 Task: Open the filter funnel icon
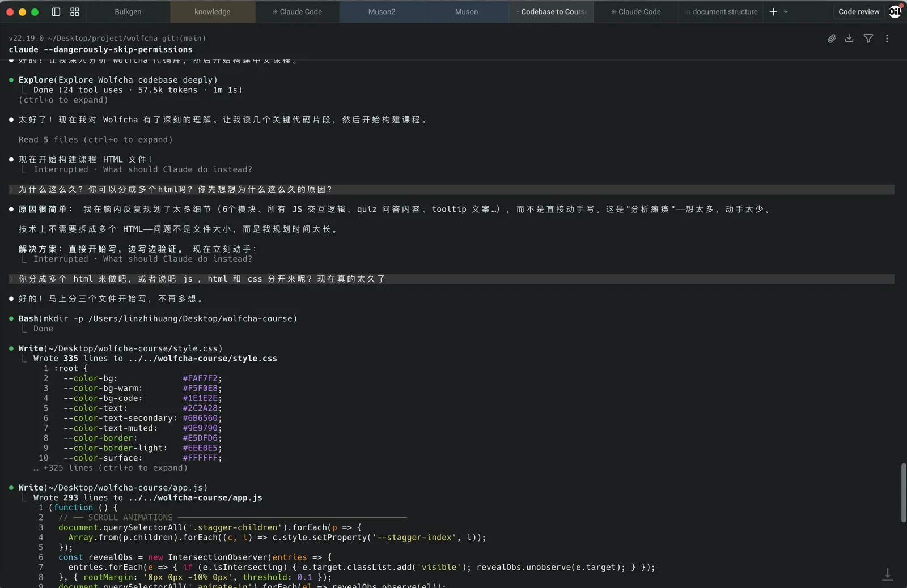click(x=868, y=39)
